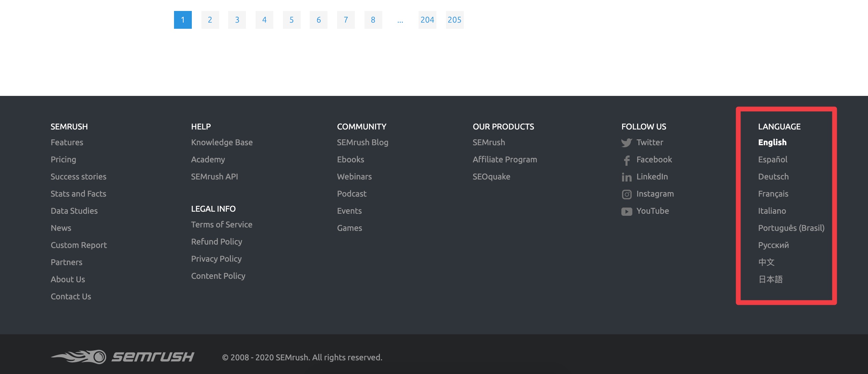Go to pagination page 7
This screenshot has width=868, height=374.
pyautogui.click(x=346, y=20)
